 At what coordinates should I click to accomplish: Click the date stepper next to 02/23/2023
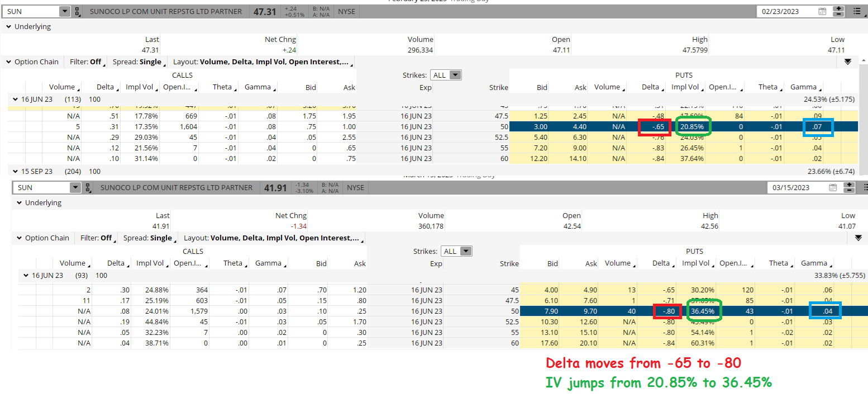[x=838, y=11]
